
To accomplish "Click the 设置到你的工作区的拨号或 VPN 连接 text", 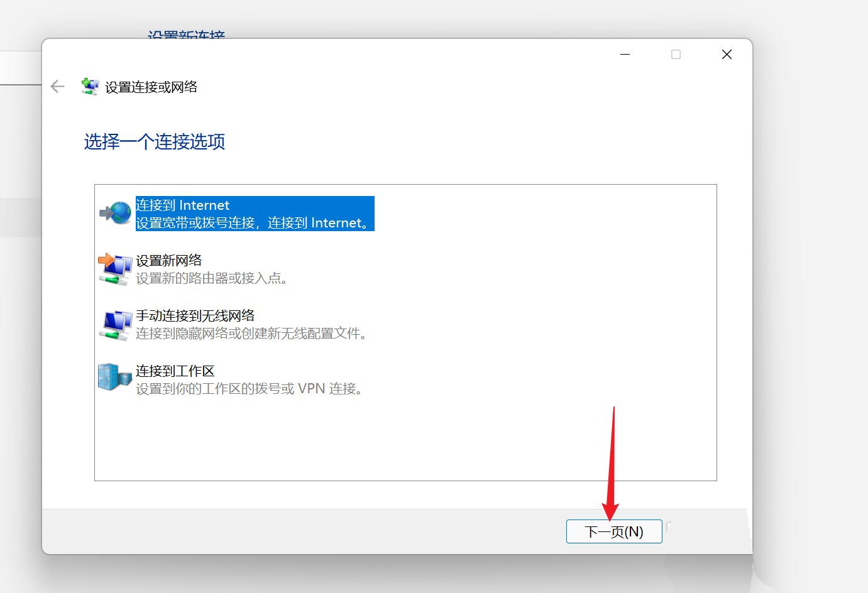I will 249,389.
